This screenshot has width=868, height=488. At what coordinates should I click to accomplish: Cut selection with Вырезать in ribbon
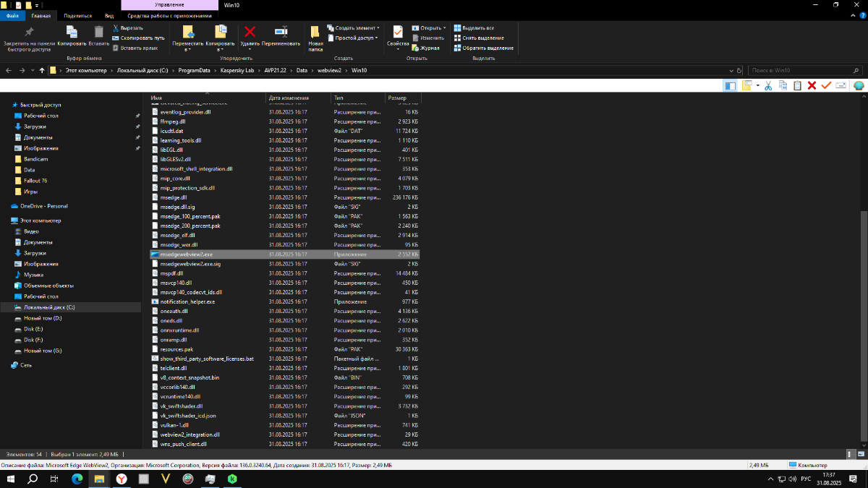(x=127, y=27)
